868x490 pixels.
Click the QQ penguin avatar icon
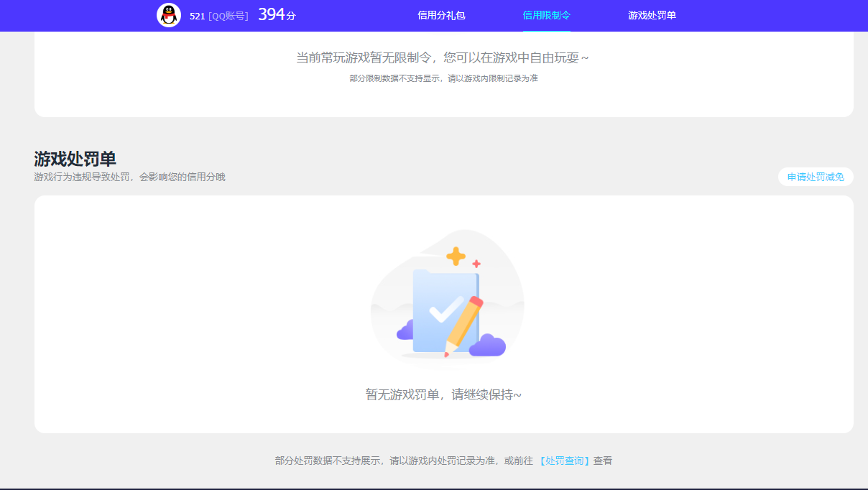tap(167, 14)
